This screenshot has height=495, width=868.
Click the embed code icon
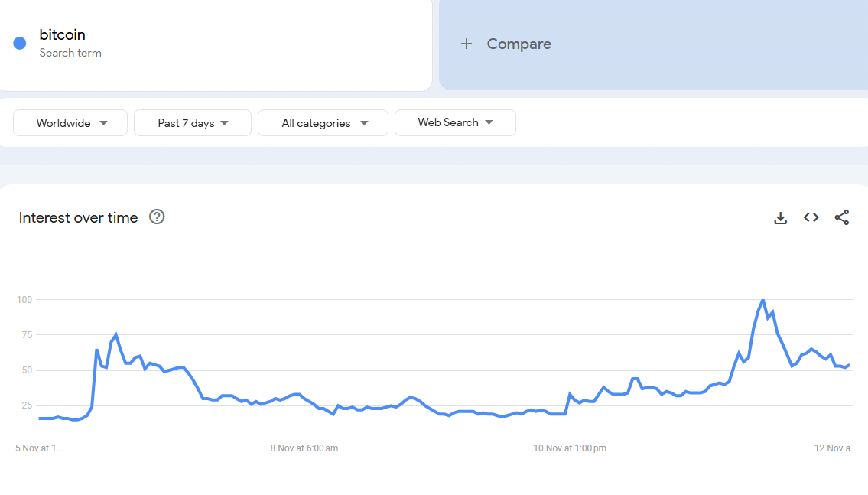click(811, 218)
